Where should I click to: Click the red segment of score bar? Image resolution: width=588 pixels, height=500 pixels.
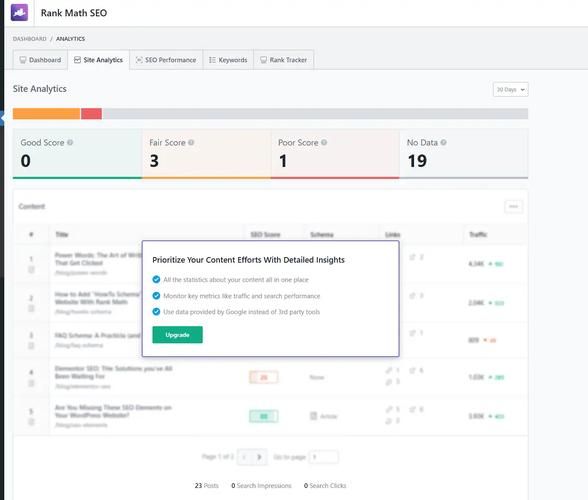92,114
